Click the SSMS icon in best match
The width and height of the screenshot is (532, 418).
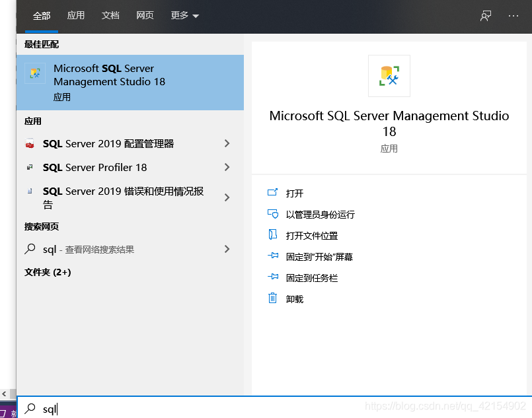point(35,73)
